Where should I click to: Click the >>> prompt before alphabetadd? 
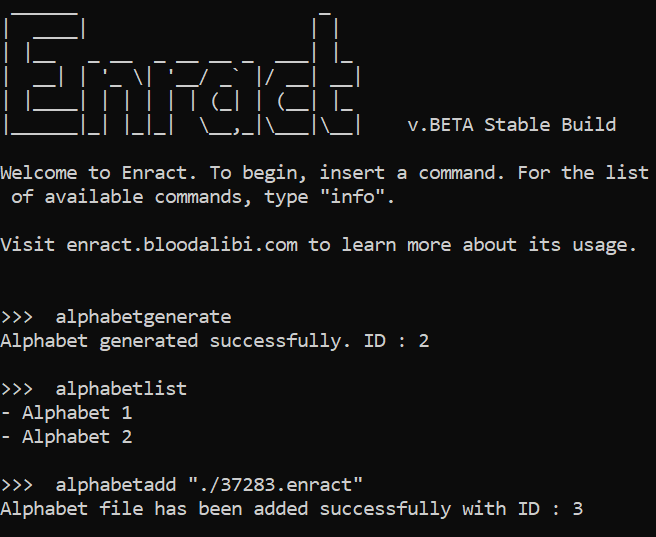click(17, 486)
